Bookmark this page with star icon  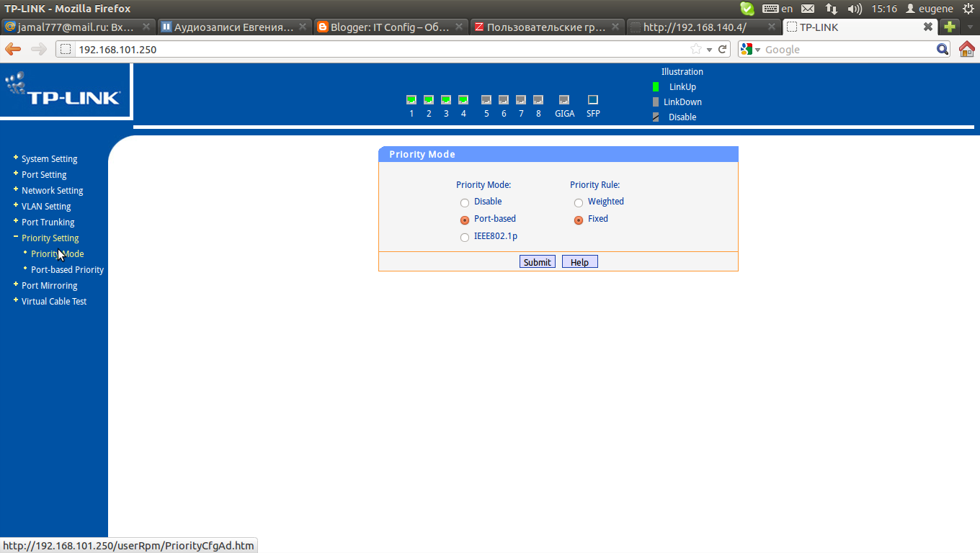coord(696,50)
